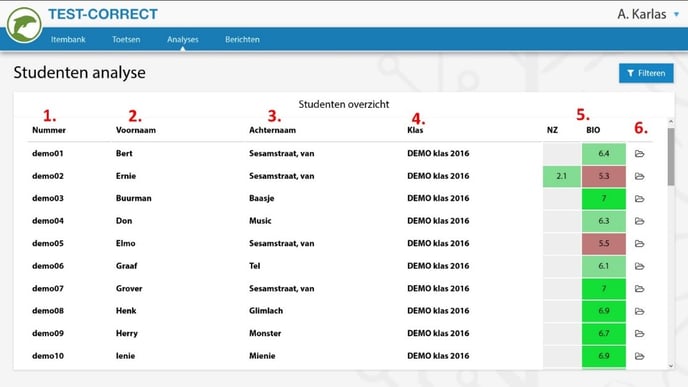Select BIO score 5.3 for Ernie
Screen dimensions: 688x387
tap(604, 176)
